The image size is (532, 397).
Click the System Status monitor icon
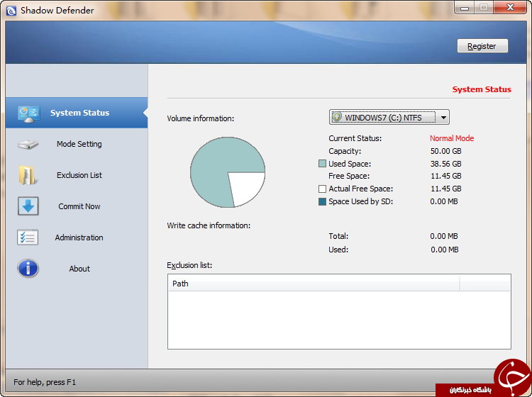tap(28, 114)
